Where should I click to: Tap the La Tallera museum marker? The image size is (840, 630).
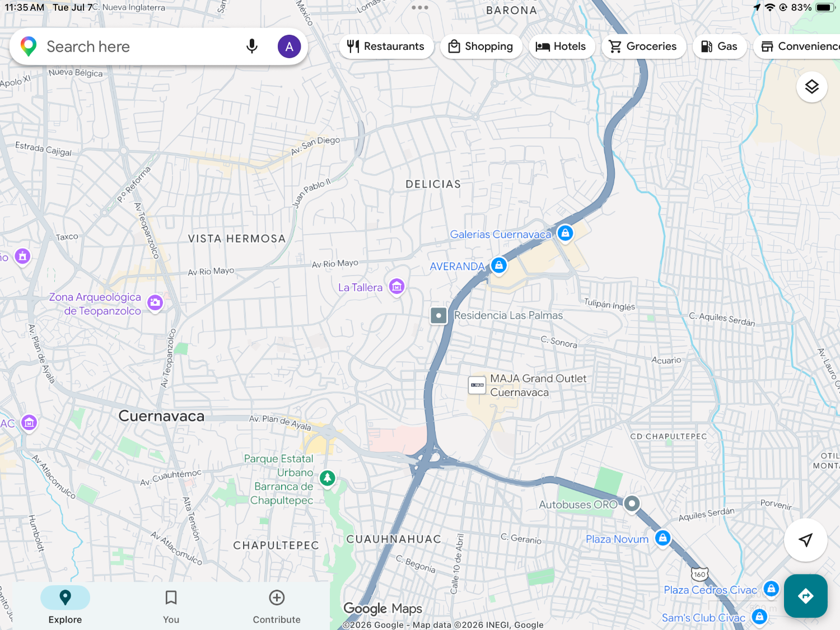tap(396, 287)
